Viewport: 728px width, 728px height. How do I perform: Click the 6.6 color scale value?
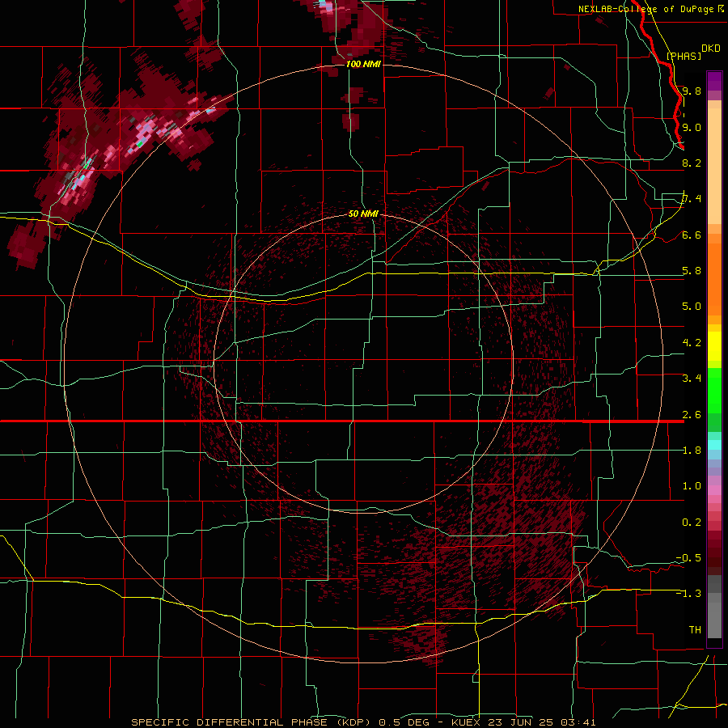tap(692, 235)
